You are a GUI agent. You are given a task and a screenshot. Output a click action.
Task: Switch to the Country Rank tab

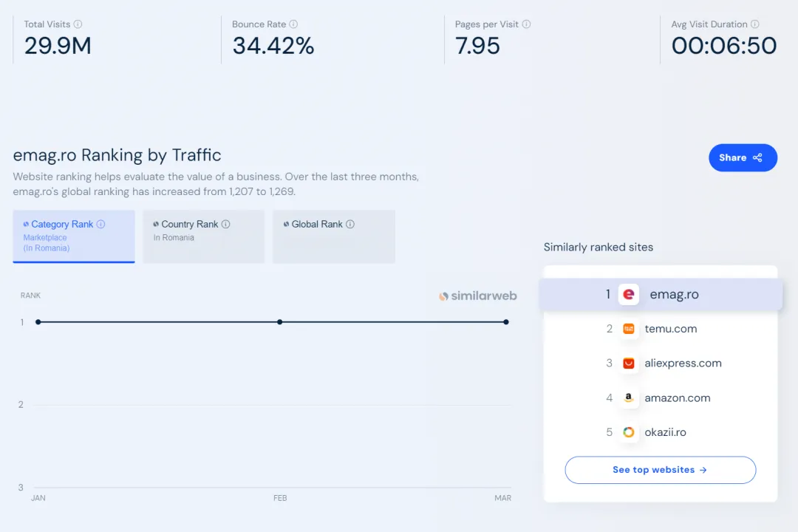click(x=204, y=236)
